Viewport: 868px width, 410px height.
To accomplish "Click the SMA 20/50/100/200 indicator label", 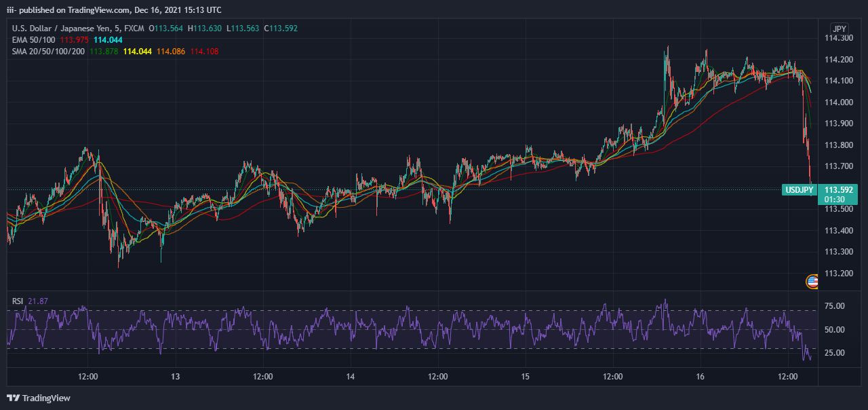I will coord(49,52).
